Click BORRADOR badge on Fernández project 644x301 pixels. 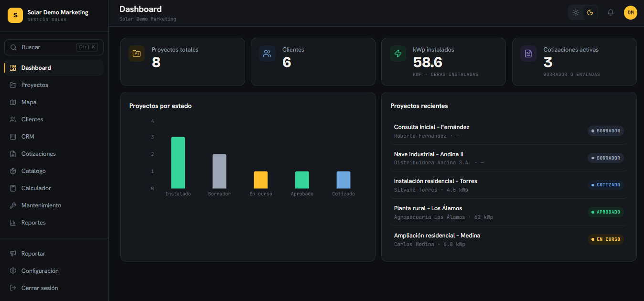[x=606, y=131]
